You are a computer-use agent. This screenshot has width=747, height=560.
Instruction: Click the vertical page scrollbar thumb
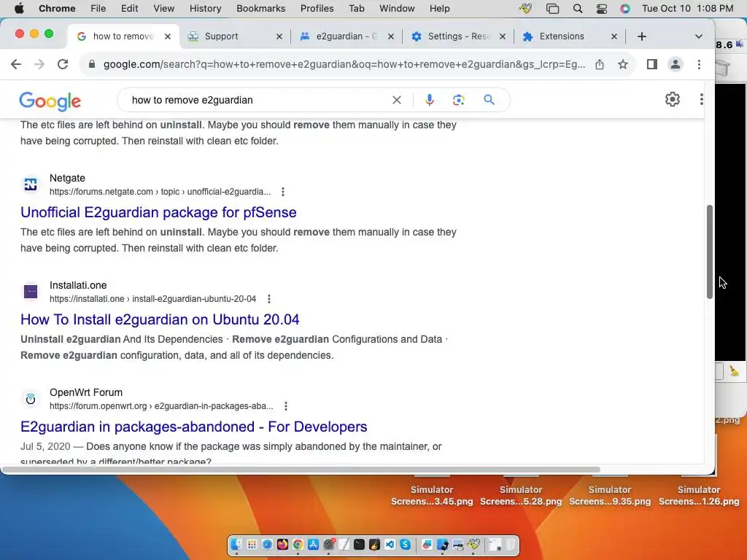pyautogui.click(x=709, y=252)
